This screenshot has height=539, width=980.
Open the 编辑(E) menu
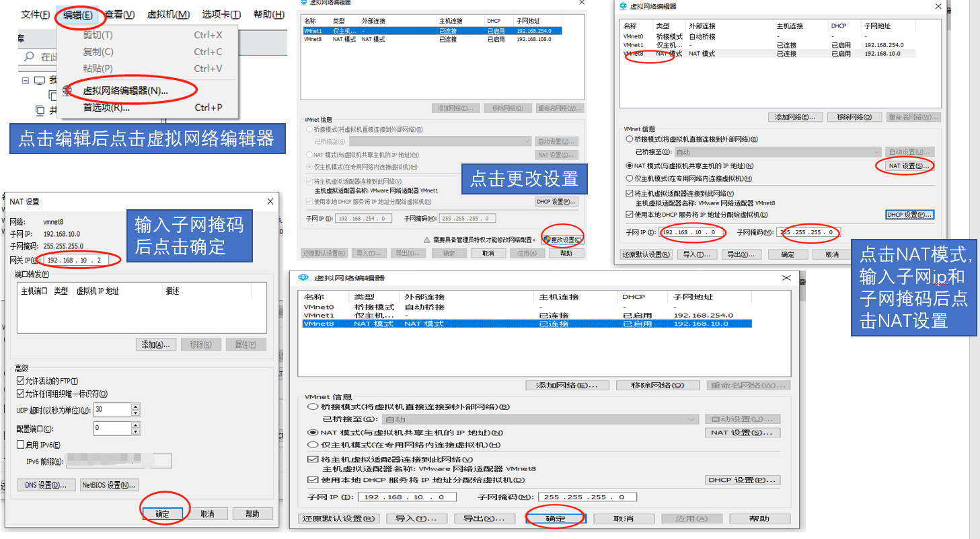(78, 15)
